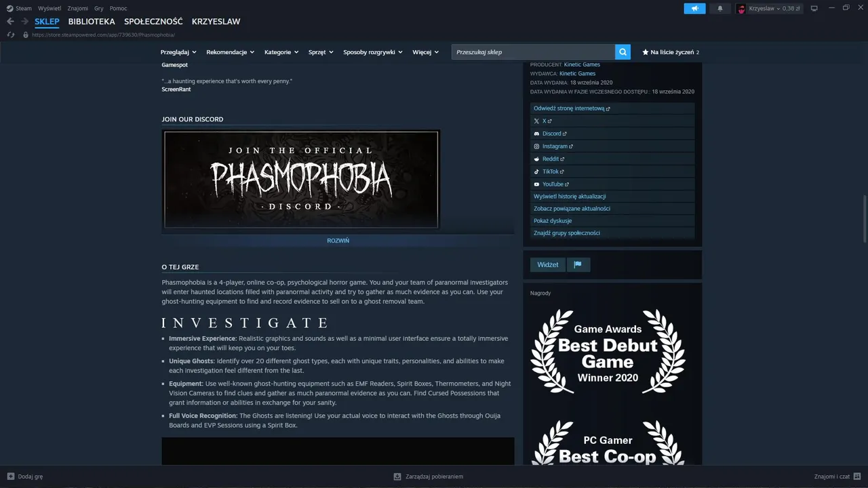This screenshot has width=868, height=488.
Task: Click the magnifier search button
Action: [623, 52]
